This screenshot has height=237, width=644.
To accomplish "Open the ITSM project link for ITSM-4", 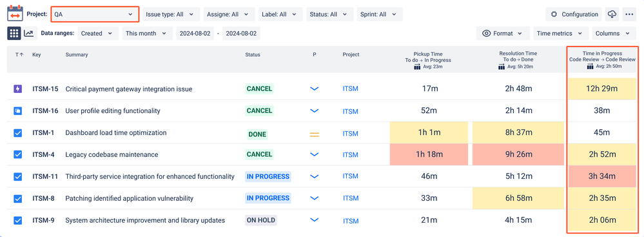I will pos(350,155).
